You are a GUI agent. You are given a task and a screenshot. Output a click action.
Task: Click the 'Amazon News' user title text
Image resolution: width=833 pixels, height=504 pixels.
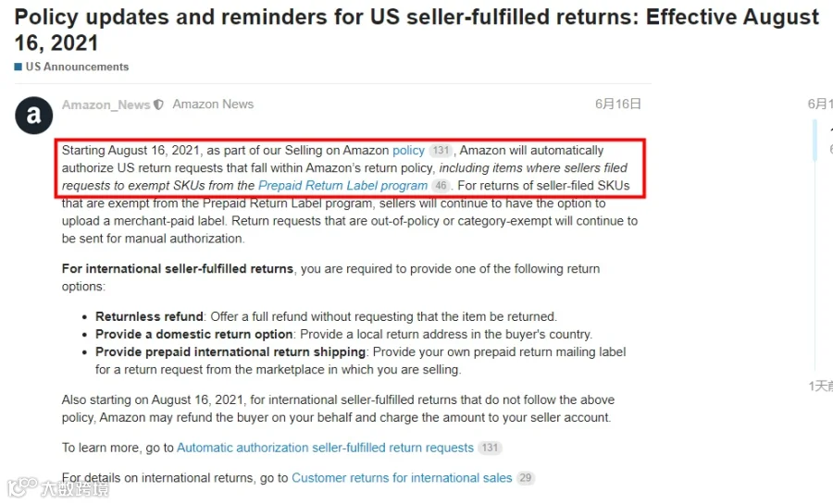213,104
